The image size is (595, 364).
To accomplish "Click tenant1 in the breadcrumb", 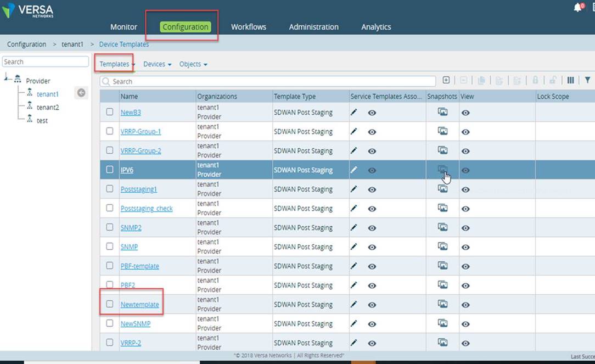I will coord(72,44).
